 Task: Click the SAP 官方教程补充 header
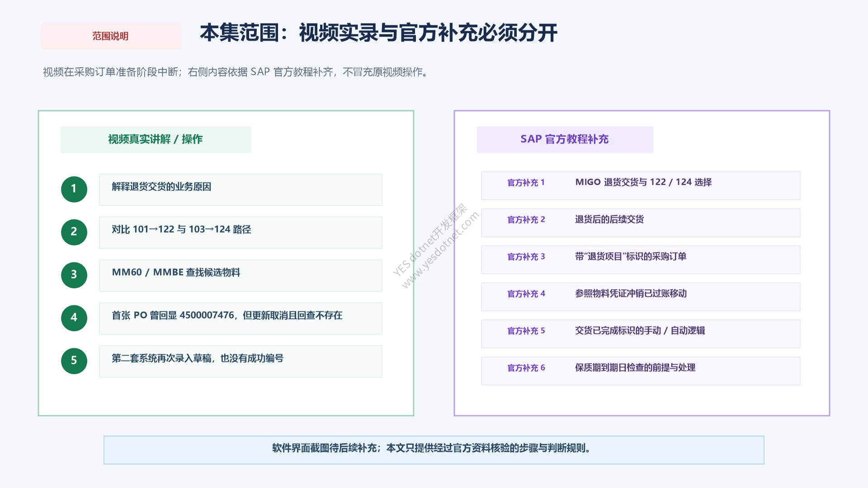[x=565, y=139]
